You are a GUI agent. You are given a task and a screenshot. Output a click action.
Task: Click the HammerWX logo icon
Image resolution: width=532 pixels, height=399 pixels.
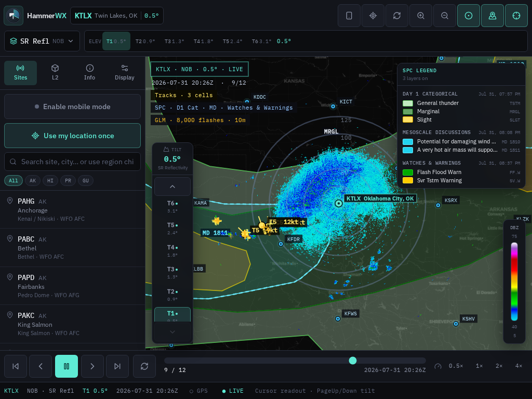[x=14, y=16]
